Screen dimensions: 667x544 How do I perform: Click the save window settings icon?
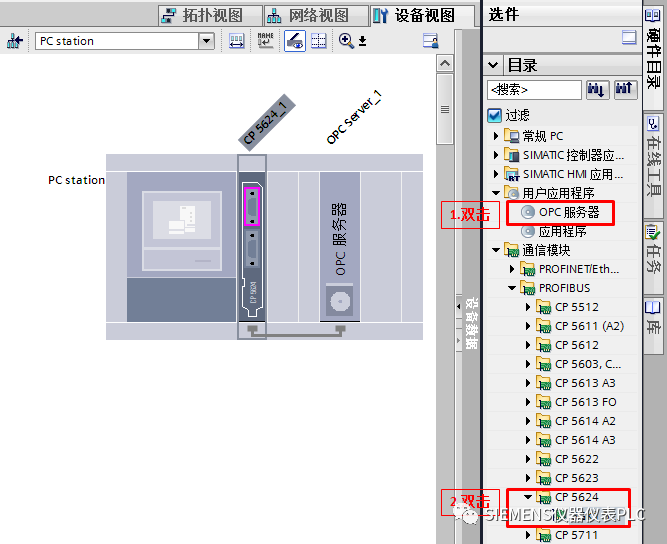(x=430, y=41)
